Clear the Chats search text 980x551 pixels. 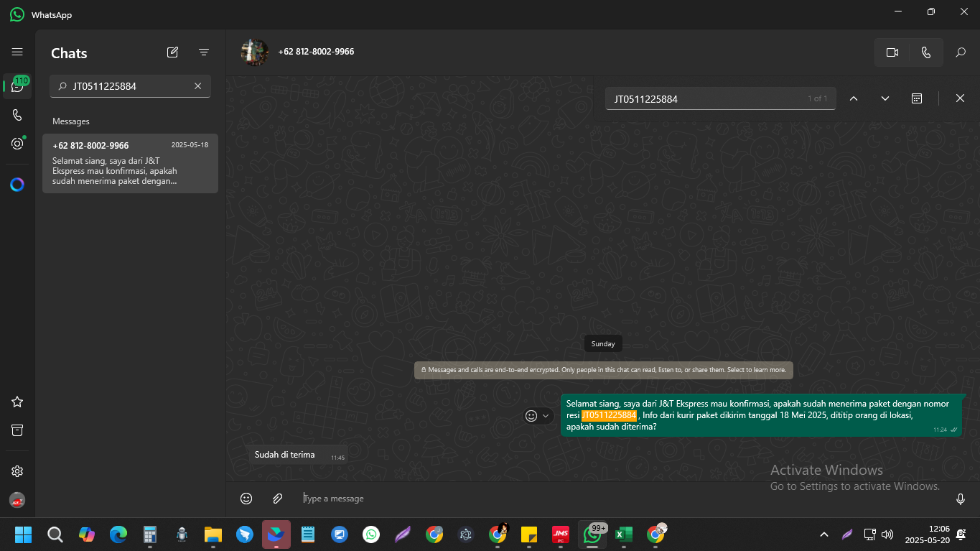[198, 86]
